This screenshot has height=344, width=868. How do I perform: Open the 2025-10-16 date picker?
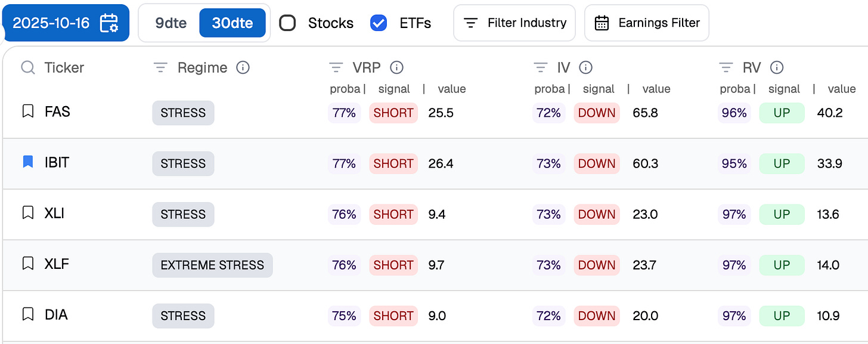(65, 23)
